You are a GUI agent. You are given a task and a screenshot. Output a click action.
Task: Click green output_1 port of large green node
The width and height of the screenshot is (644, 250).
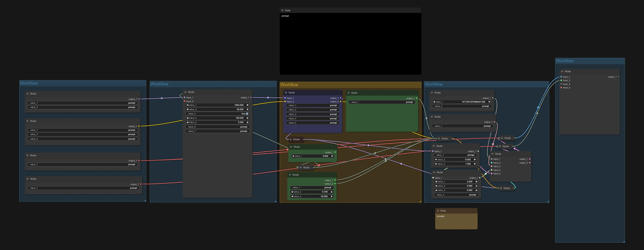pyautogui.click(x=416, y=98)
